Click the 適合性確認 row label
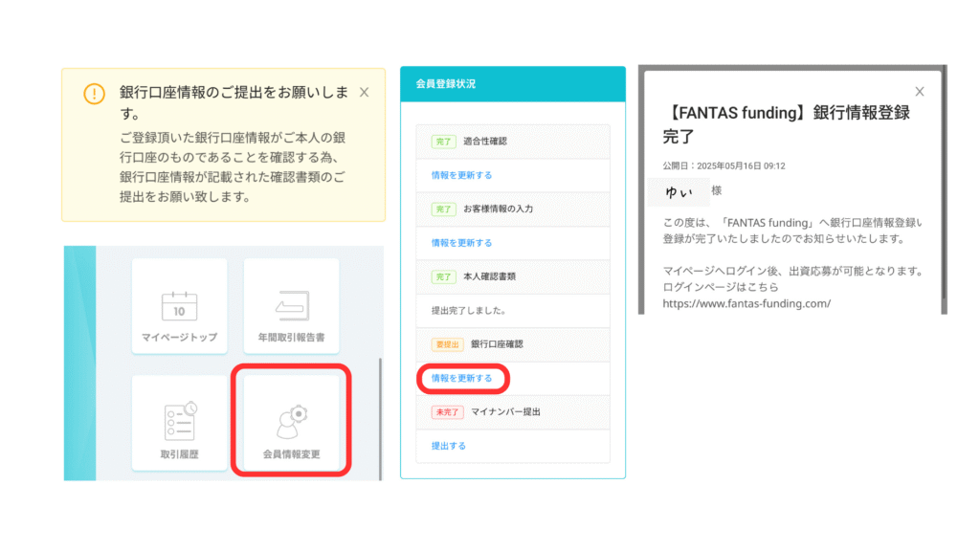Screen dimensions: 980x551 coord(485,142)
